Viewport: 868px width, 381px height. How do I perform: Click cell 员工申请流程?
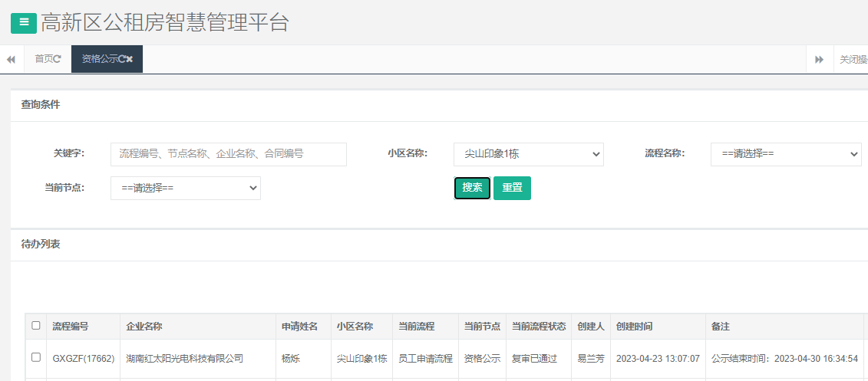[426, 358]
